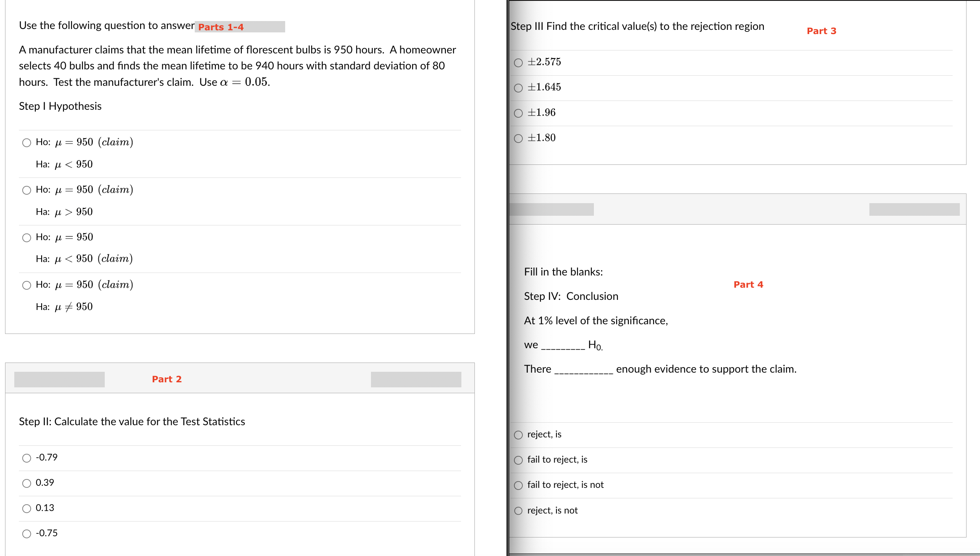Click the gray box left of Part 2
Screen dimensions: 980x556
pos(59,379)
